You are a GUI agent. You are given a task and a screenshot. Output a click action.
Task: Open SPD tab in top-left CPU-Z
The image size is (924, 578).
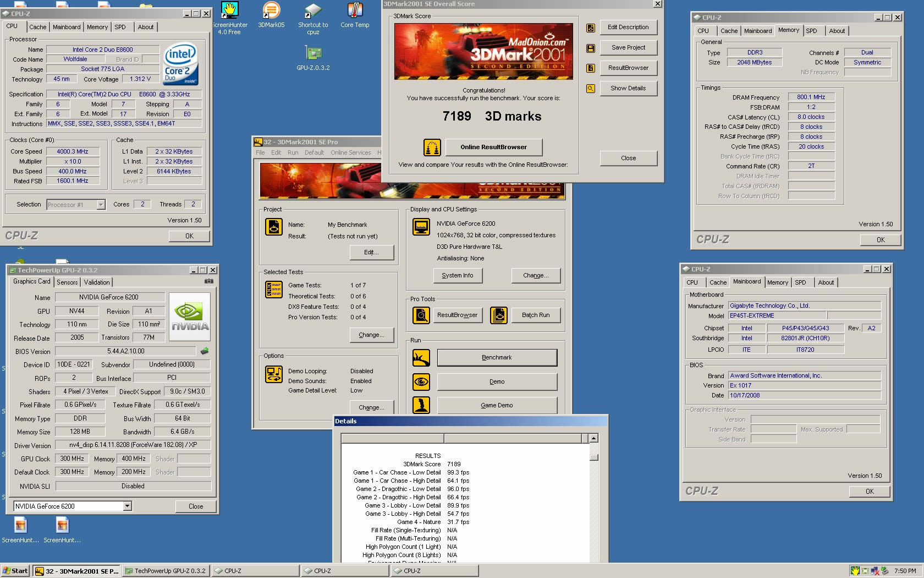pyautogui.click(x=120, y=27)
